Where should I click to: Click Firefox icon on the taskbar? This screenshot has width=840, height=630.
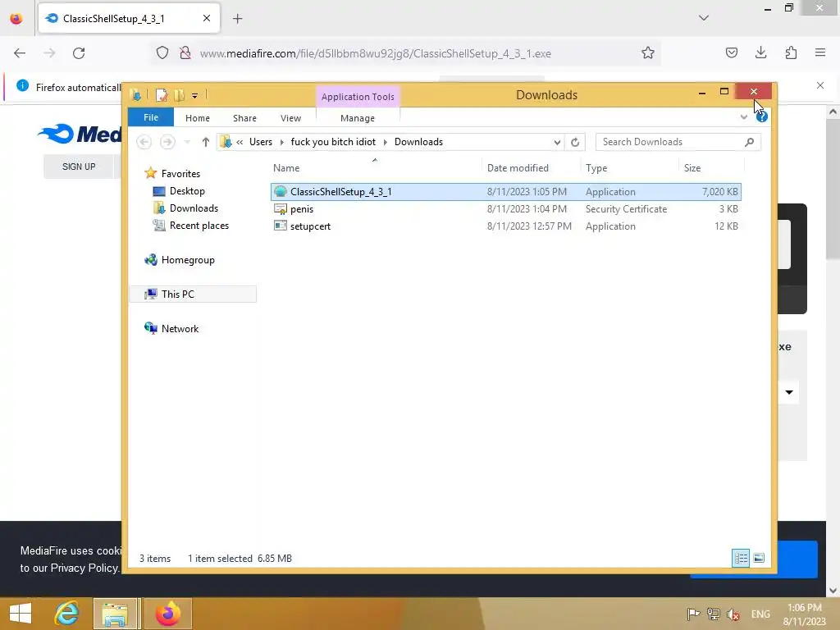[167, 614]
